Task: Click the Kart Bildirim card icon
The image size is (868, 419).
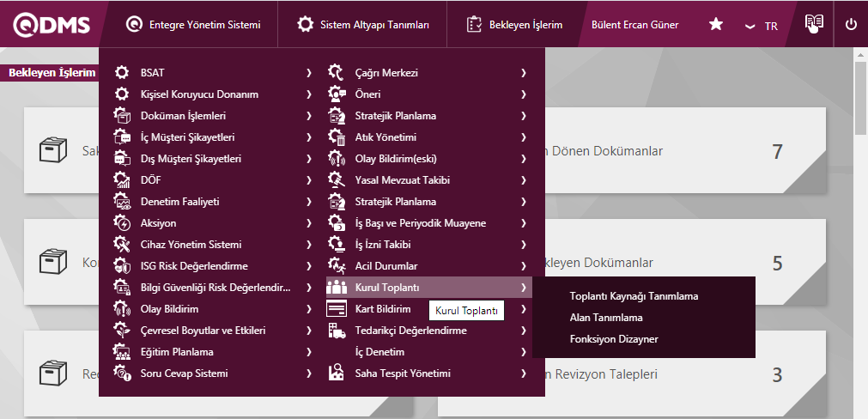Action: (x=337, y=309)
